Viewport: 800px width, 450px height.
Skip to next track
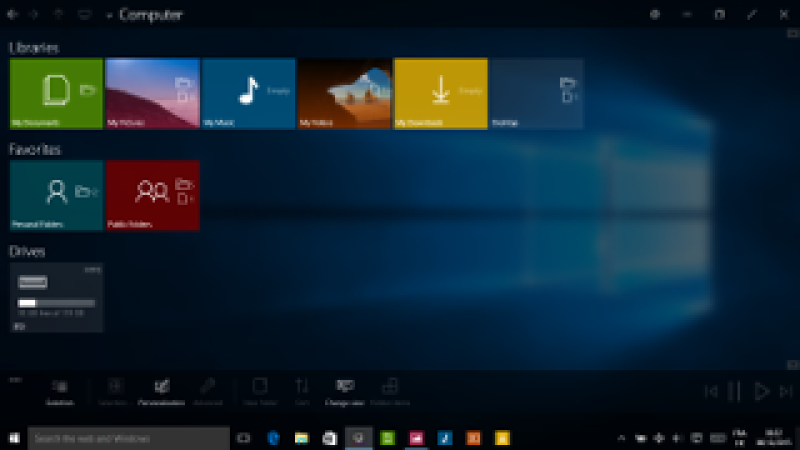point(786,391)
